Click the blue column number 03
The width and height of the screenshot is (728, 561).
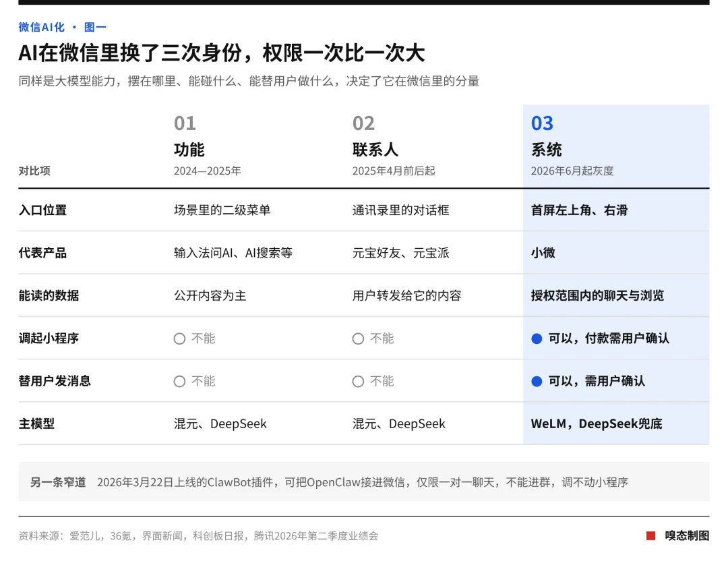pyautogui.click(x=542, y=123)
